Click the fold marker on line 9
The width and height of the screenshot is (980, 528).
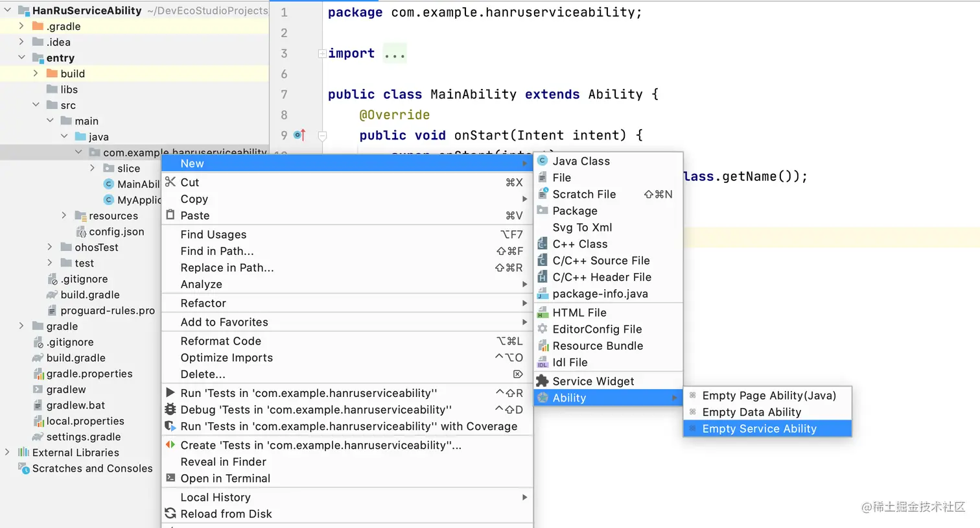[322, 135]
